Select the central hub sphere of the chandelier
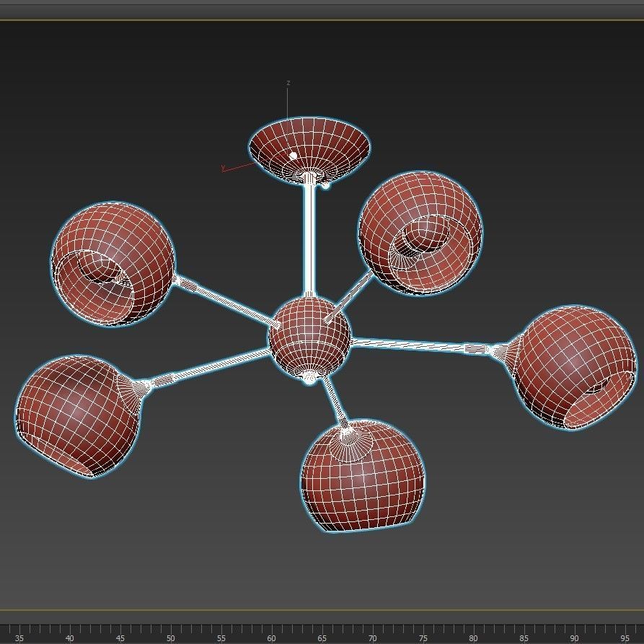 (309, 337)
